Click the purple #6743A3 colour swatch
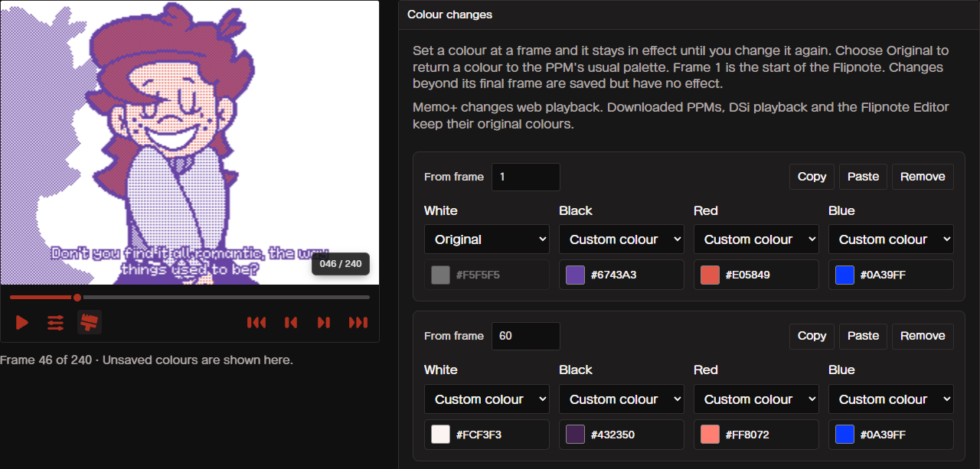 coord(575,275)
